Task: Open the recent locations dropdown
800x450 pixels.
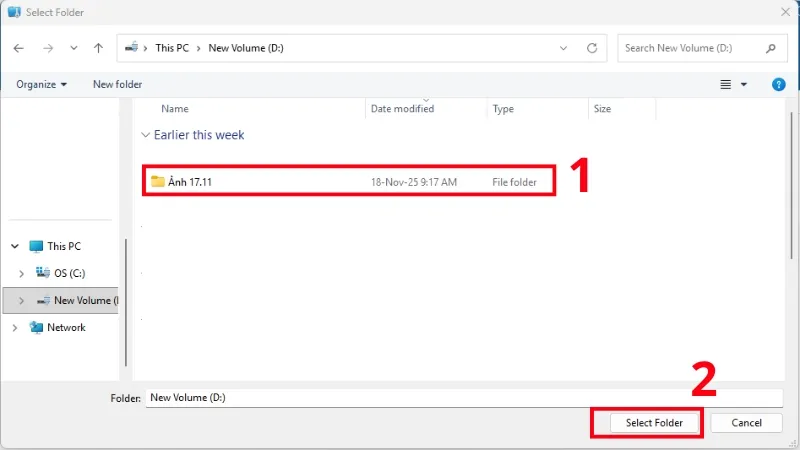Action: point(73,48)
